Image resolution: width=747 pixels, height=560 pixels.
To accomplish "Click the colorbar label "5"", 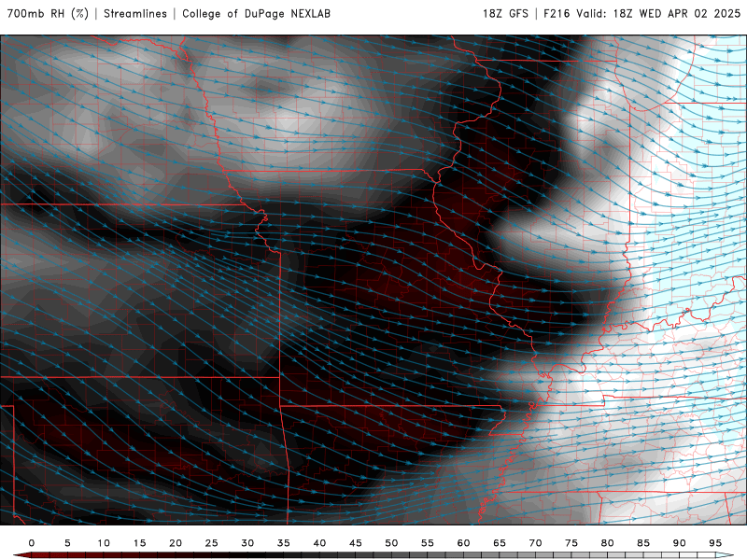I will [x=67, y=543].
